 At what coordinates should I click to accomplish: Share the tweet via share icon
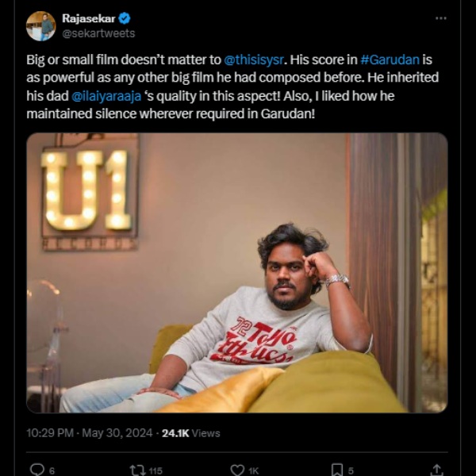(x=436, y=470)
